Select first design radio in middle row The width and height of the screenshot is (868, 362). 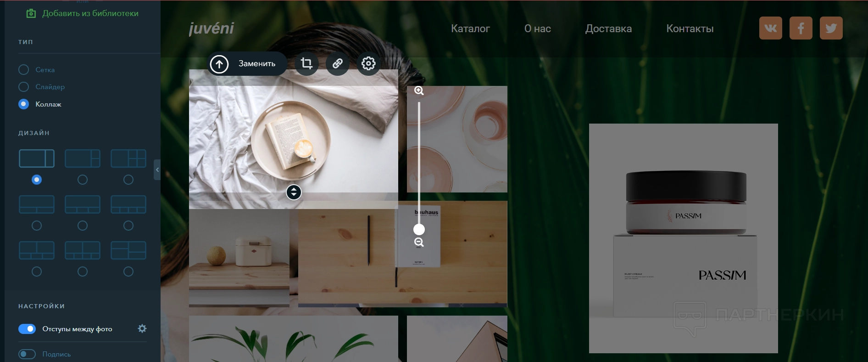pyautogui.click(x=37, y=226)
